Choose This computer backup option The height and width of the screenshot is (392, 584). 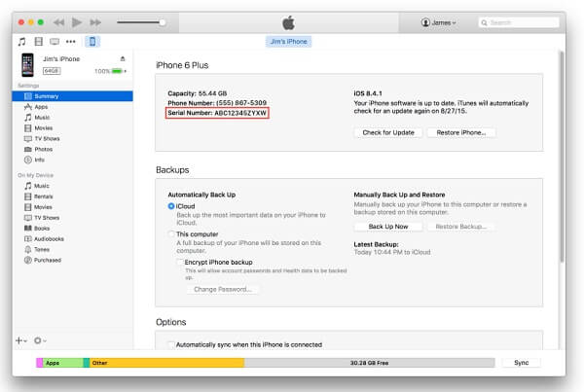[171, 234]
